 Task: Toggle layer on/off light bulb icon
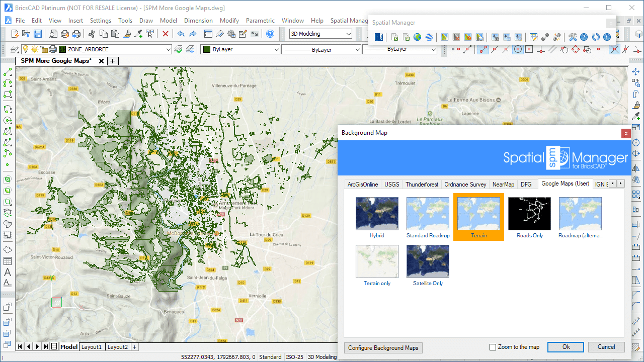[x=27, y=49]
